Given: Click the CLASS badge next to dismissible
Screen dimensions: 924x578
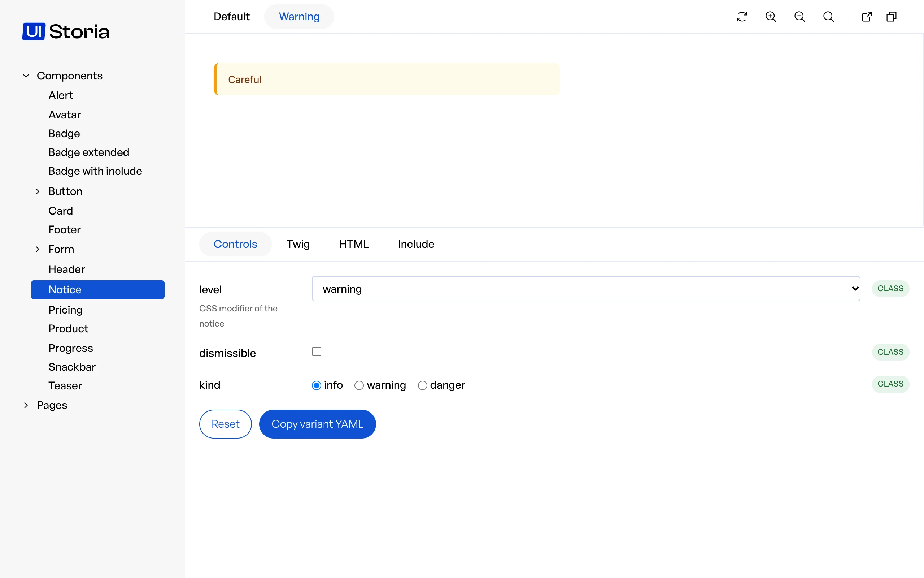Looking at the screenshot, I should (x=890, y=352).
